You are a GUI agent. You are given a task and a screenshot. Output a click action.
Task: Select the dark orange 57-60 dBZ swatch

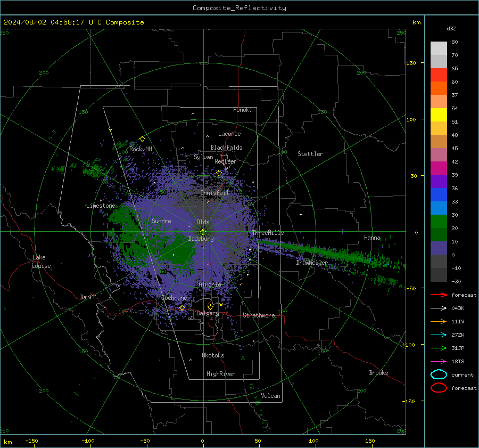pos(439,88)
